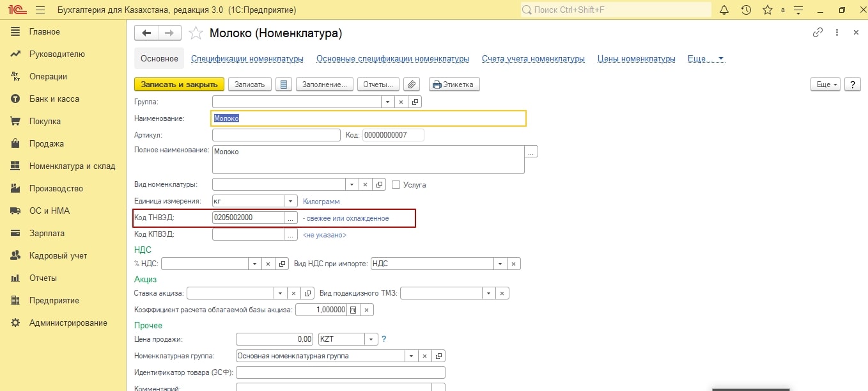Screen dimensions: 868x391
Task: Open Счета учета номенклатуры tab
Action: point(533,58)
